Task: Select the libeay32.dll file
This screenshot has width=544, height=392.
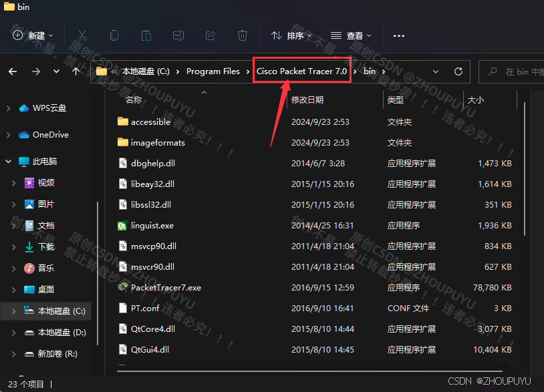Action: 152,184
